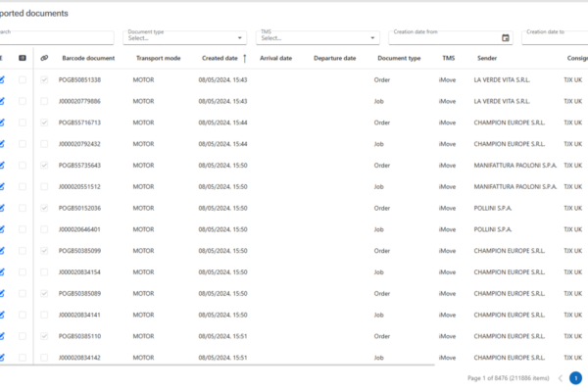Focus the Creation date to field
Image resolution: width=588 pixels, height=392 pixels.
click(555, 37)
